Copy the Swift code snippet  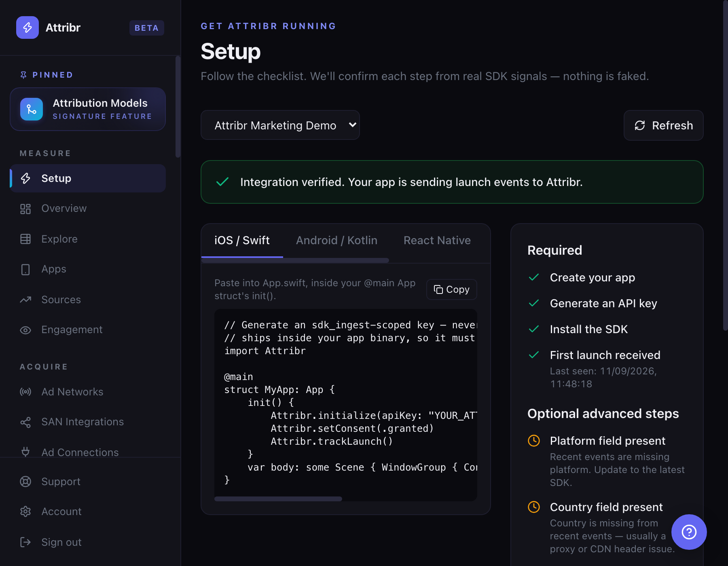click(451, 289)
